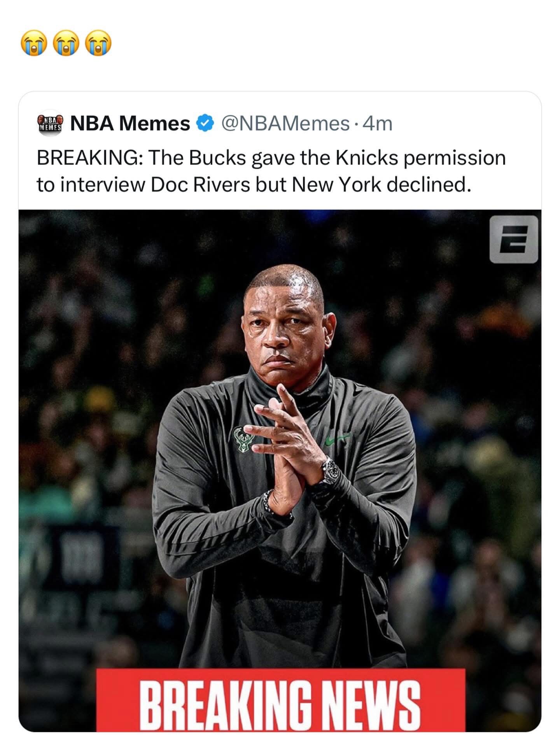Click the word 'Knicks' in tweet text

(x=367, y=158)
